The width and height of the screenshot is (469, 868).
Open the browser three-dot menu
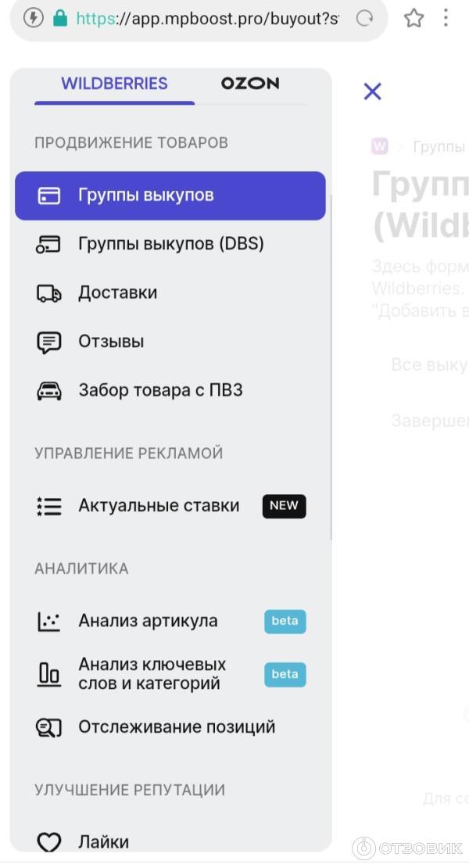446,19
